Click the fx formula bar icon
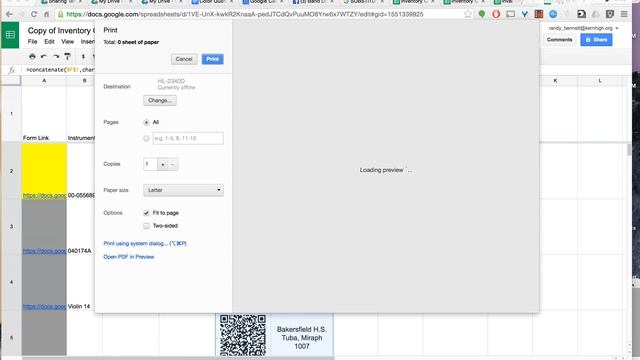 (12, 70)
